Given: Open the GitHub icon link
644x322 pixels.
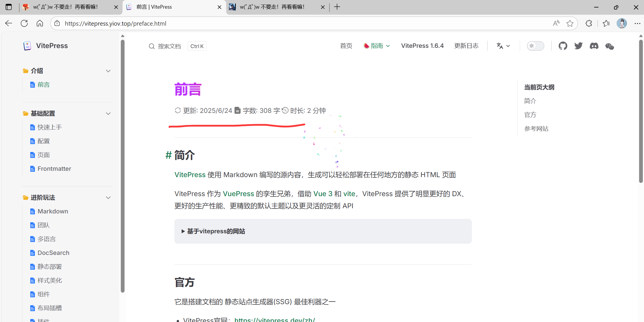Looking at the screenshot, I should 563,46.
